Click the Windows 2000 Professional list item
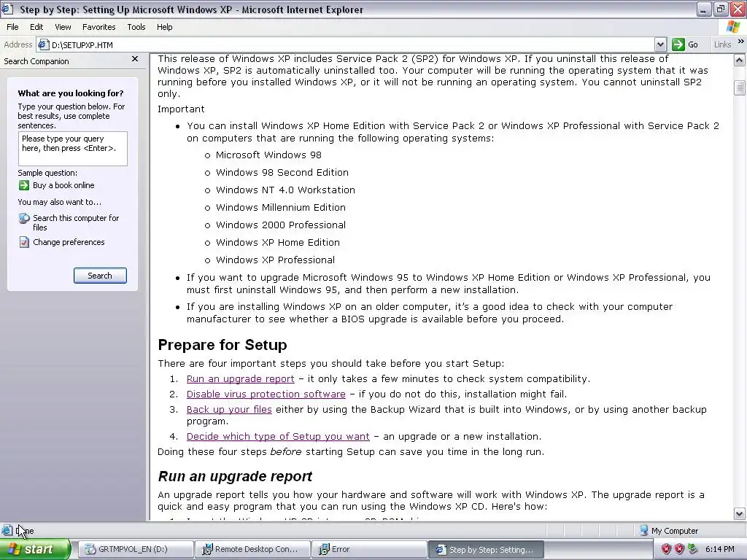 coord(281,225)
